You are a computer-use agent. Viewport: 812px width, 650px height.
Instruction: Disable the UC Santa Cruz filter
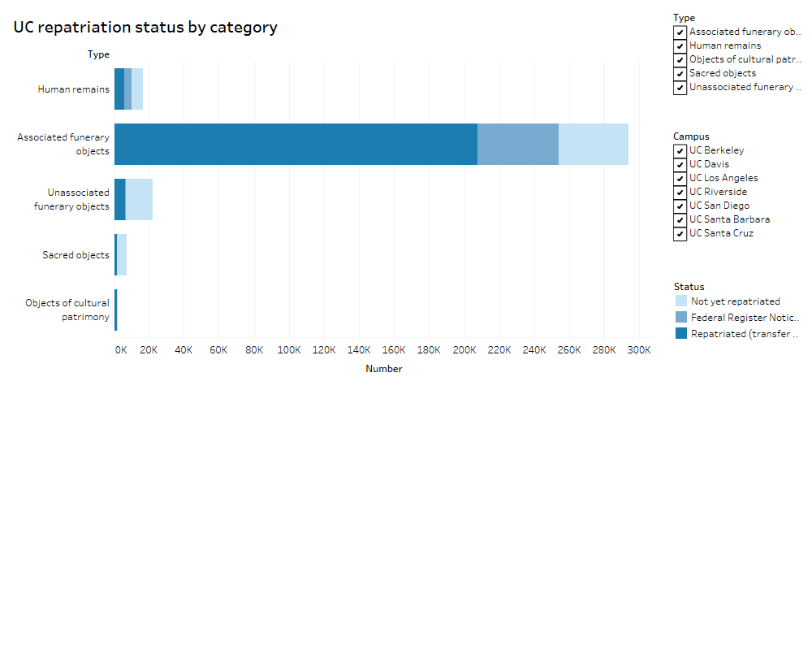[680, 234]
